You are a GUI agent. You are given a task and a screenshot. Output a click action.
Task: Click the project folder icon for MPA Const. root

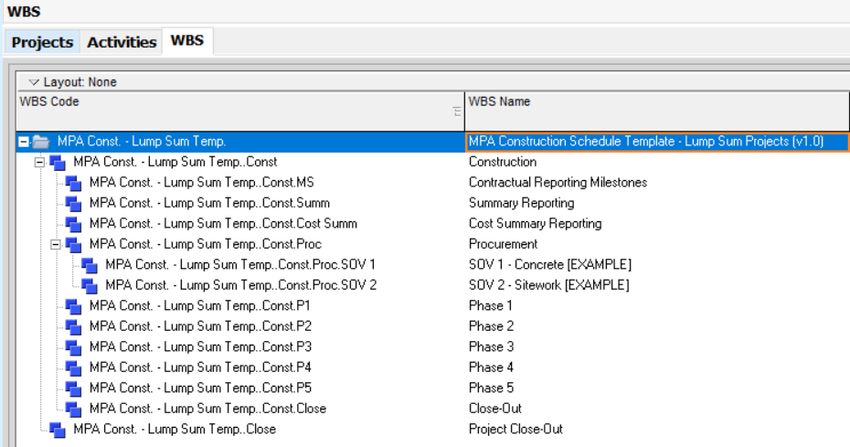tap(41, 142)
